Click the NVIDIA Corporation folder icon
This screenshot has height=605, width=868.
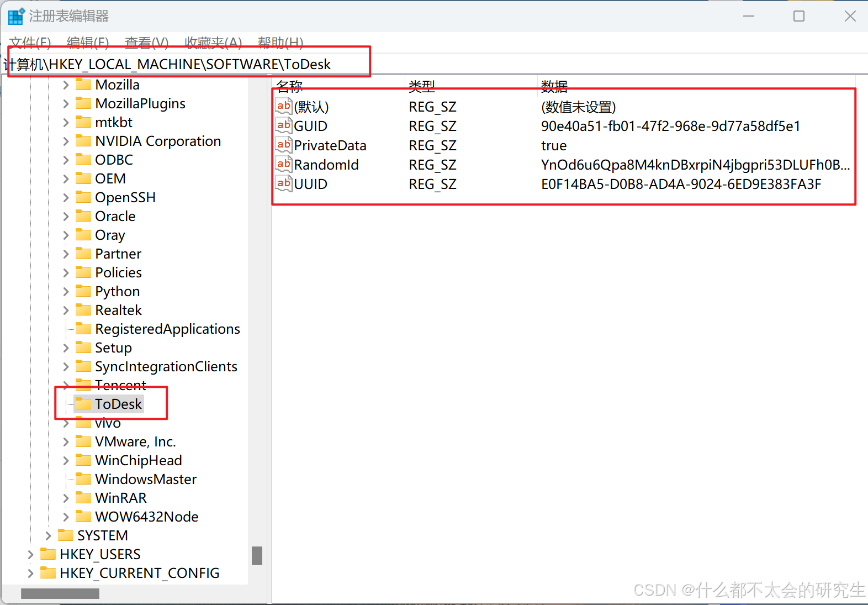83,141
